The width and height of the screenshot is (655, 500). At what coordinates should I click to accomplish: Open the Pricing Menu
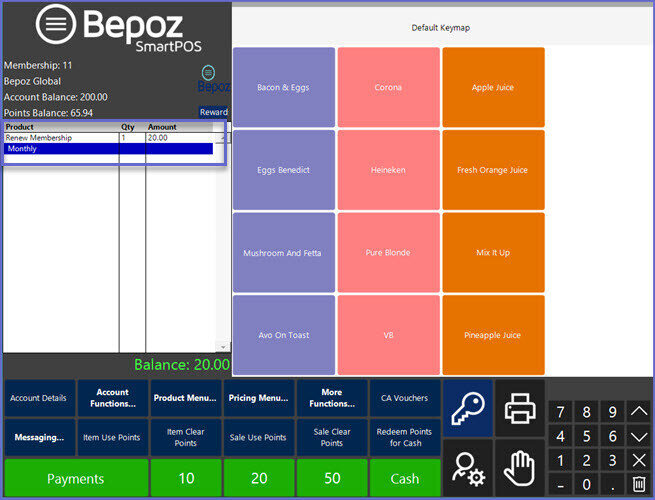[x=259, y=398]
